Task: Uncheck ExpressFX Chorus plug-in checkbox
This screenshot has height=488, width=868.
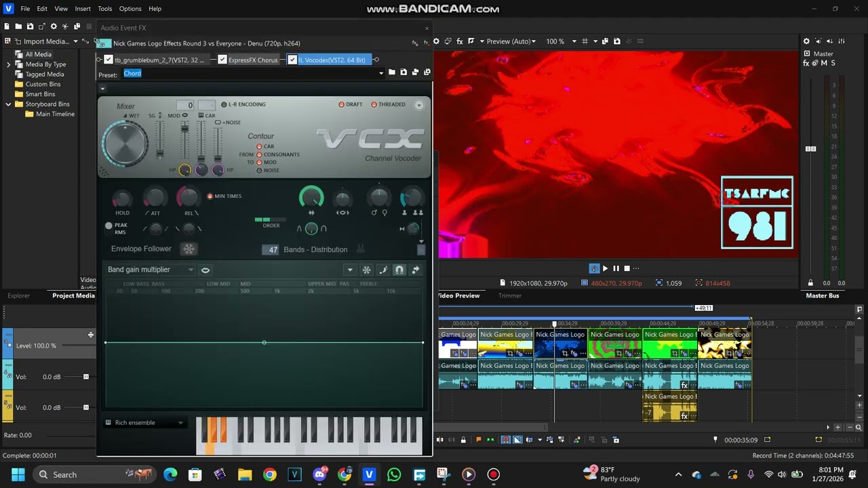Action: tap(222, 60)
